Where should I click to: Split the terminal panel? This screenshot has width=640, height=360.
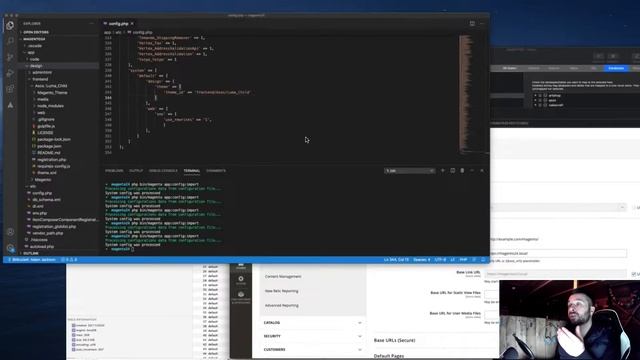pyautogui.click(x=452, y=171)
